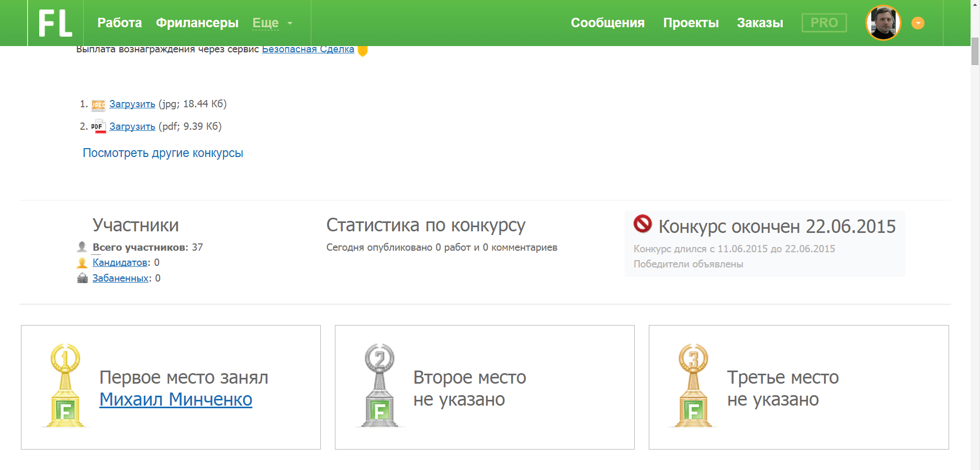Click the PDF file icon
The width and height of the screenshot is (980, 470).
[98, 127]
